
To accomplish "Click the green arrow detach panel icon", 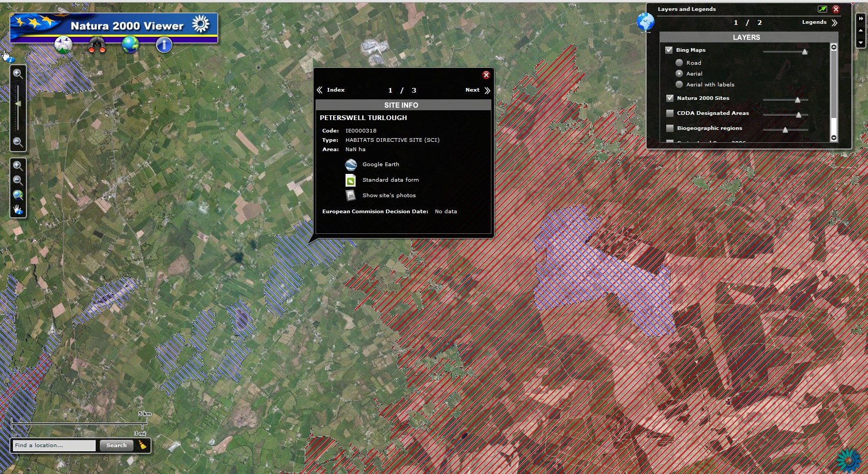I will click(822, 9).
